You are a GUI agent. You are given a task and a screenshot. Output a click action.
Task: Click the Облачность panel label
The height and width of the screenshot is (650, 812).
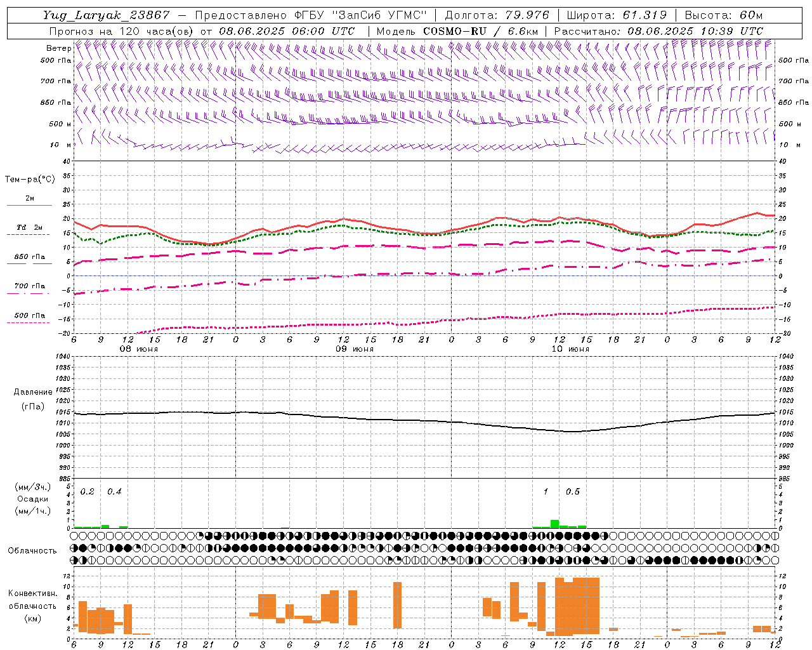click(32, 550)
